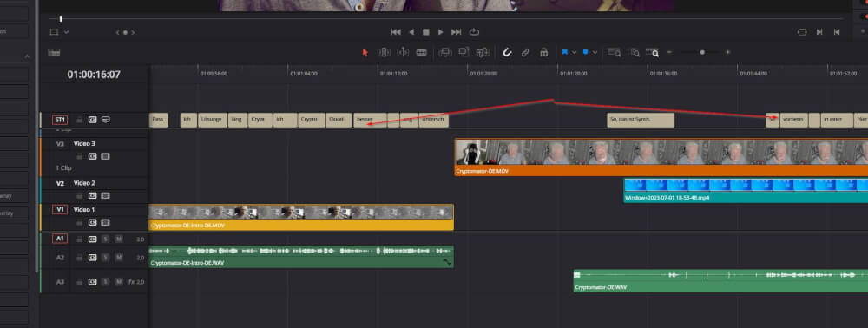Click the Replace Clip icon
The width and height of the screenshot is (868, 328).
point(483,52)
